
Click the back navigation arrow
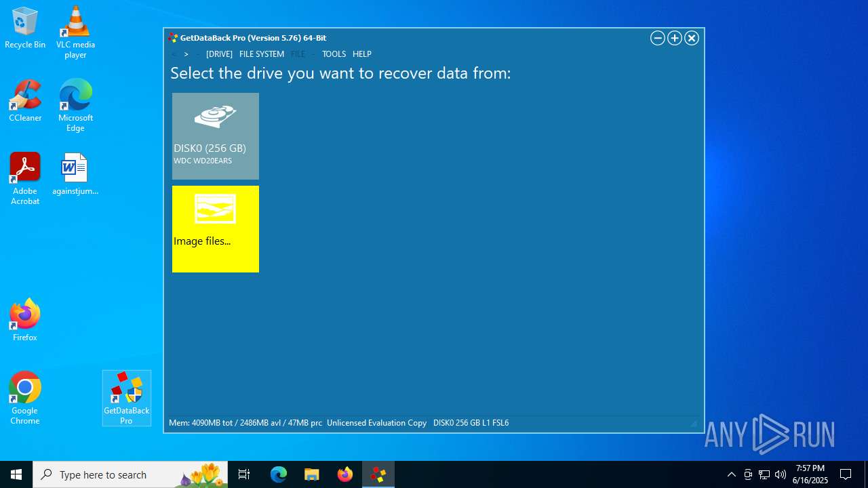174,54
